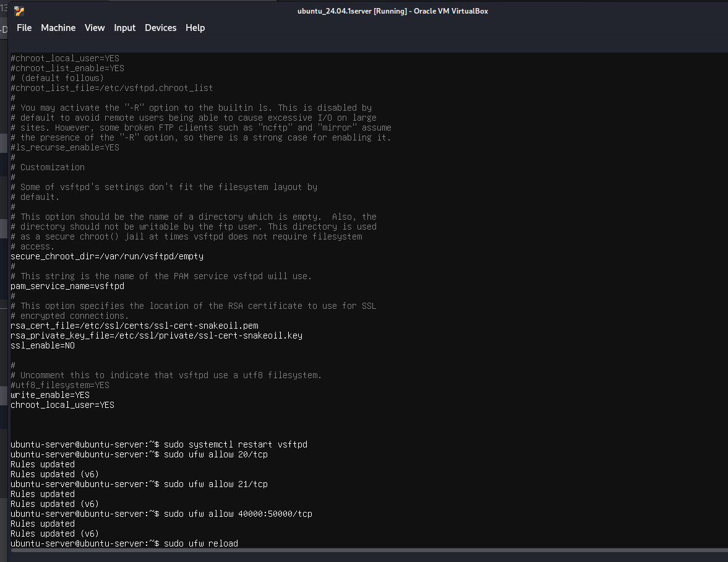Click the rsa_cert_file snakeoil.pem line
This screenshot has width=728, height=562.
point(135,326)
